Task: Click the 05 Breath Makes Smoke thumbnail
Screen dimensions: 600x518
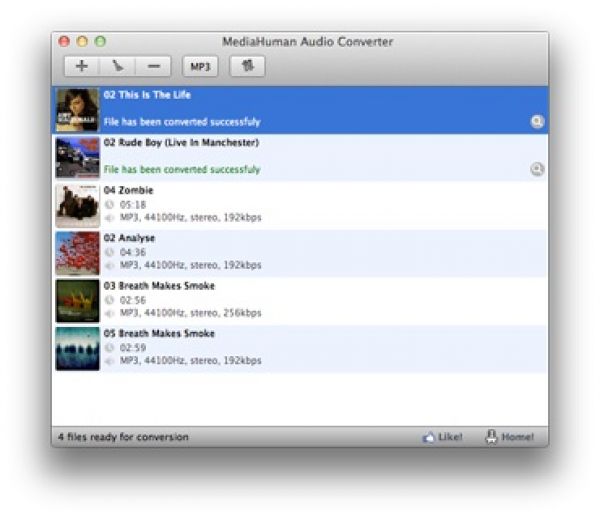Action: pos(77,349)
